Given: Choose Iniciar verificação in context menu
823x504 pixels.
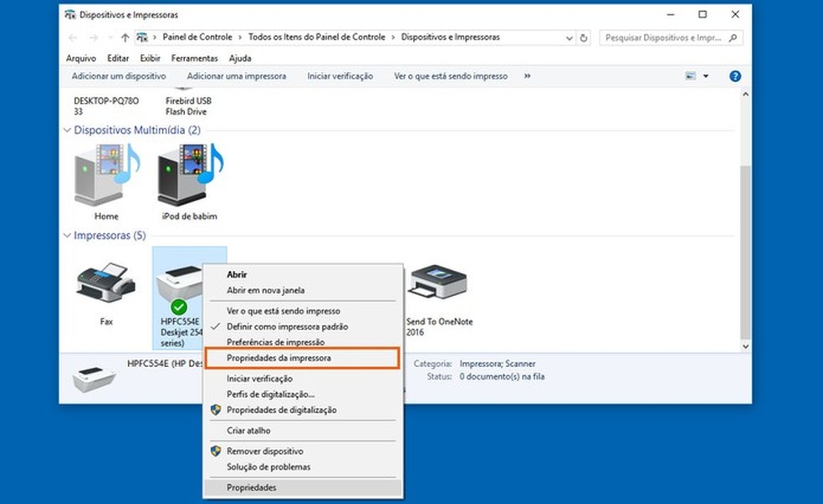Looking at the screenshot, I should pos(303,379).
